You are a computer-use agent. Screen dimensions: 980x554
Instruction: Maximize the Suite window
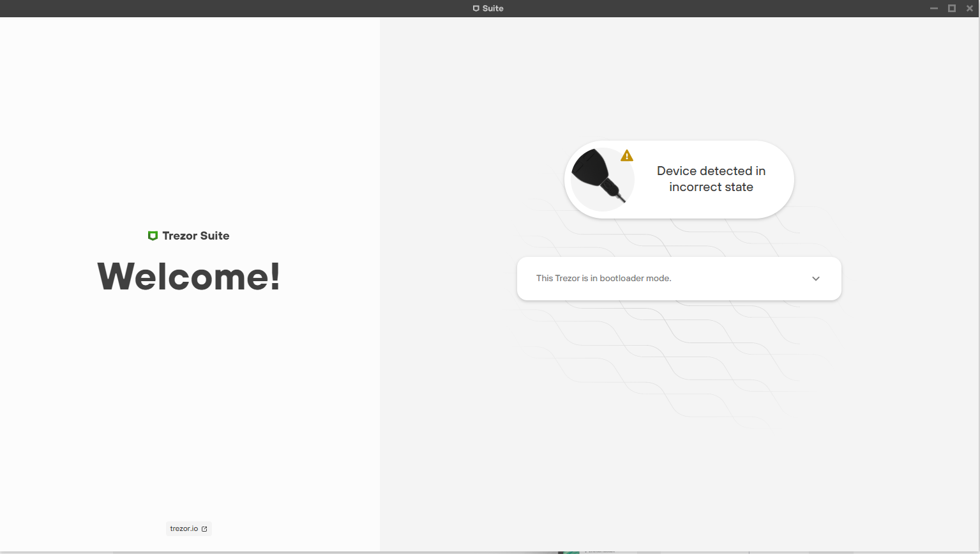(952, 8)
